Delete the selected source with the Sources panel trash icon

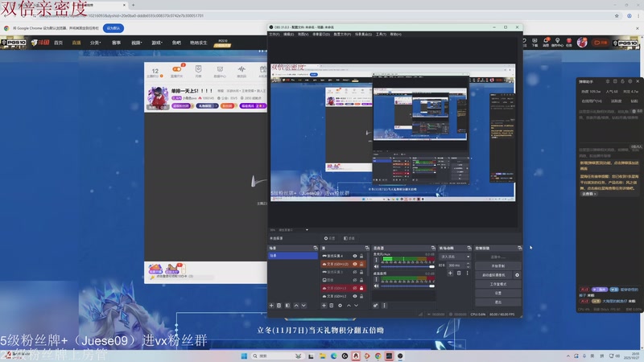pyautogui.click(x=332, y=306)
